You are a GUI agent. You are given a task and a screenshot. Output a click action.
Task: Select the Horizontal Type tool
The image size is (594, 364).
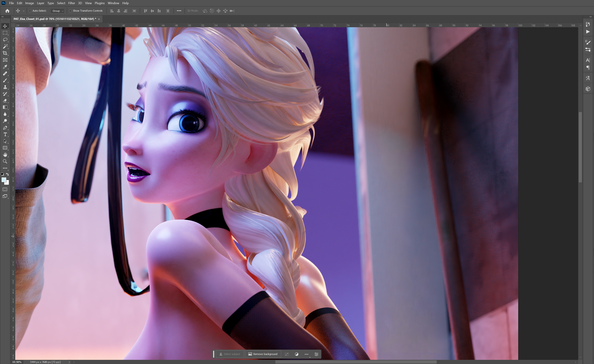click(5, 134)
